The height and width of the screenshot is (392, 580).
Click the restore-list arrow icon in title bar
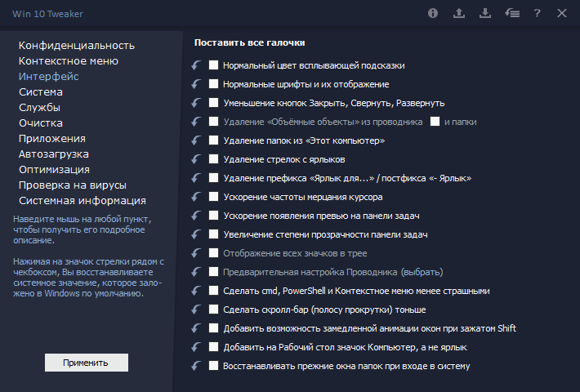click(x=511, y=13)
